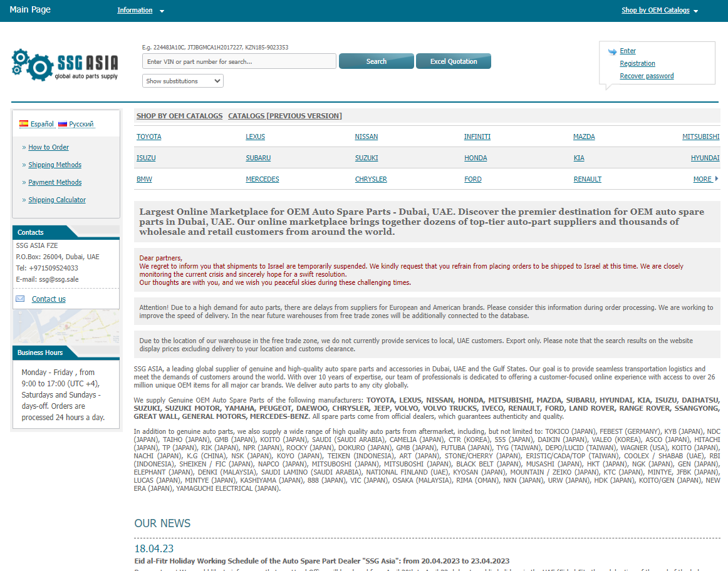The width and height of the screenshot is (728, 571).
Task: Click the arrow icon next to Enter
Action: 612,51
